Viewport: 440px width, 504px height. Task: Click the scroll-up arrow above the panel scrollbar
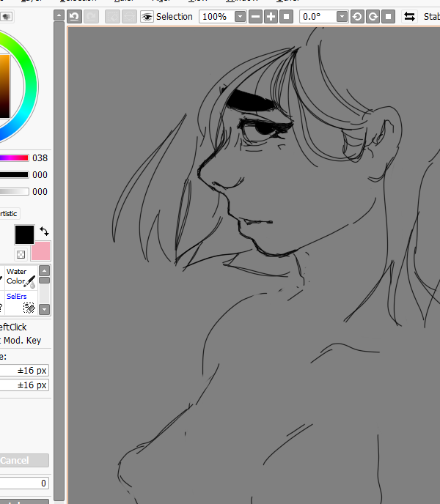tap(59, 15)
